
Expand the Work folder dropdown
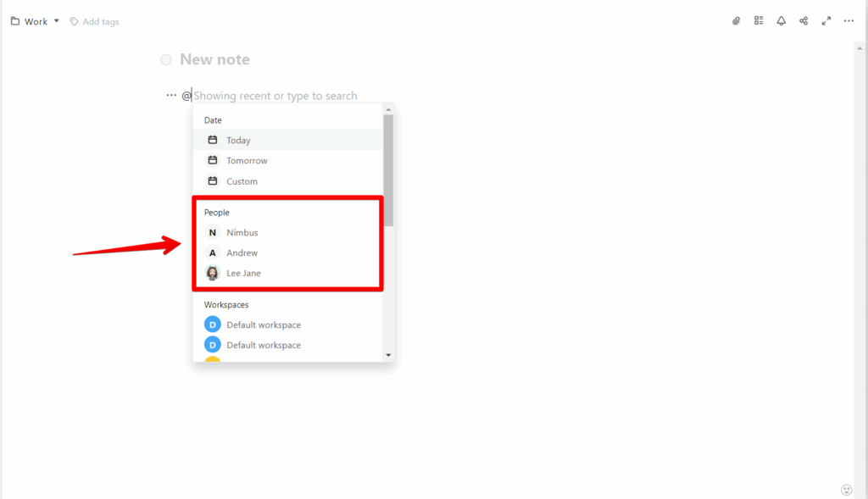[56, 20]
